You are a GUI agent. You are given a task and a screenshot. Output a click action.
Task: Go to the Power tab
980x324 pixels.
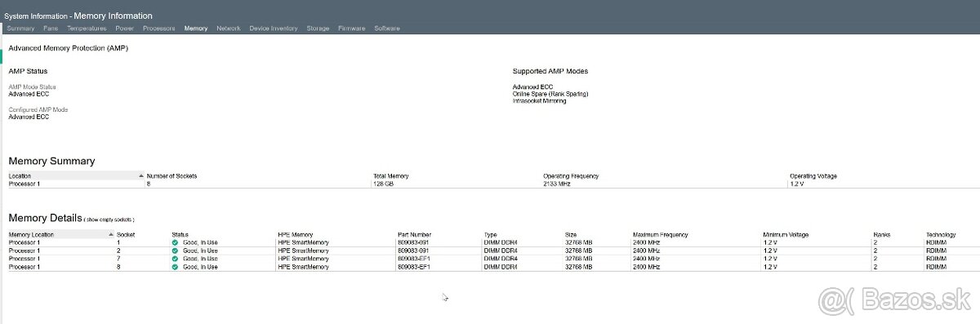125,29
